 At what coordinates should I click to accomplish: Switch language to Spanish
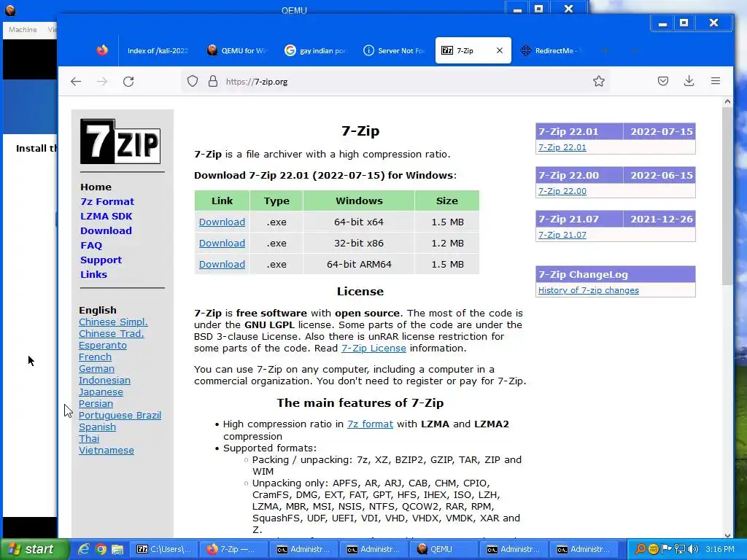click(97, 427)
